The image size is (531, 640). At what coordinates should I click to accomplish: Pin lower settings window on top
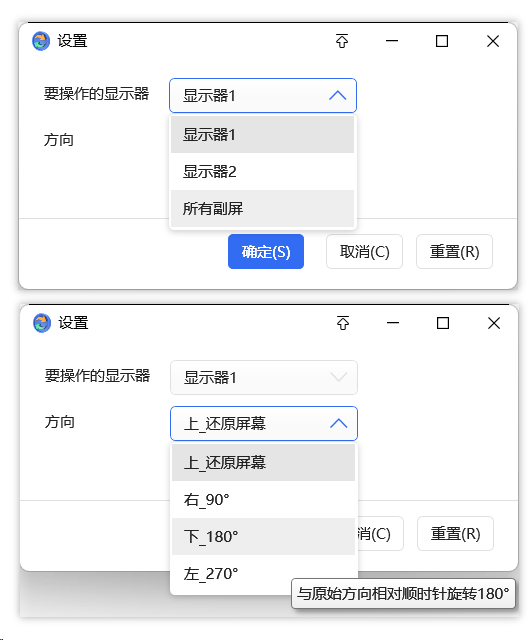[343, 323]
